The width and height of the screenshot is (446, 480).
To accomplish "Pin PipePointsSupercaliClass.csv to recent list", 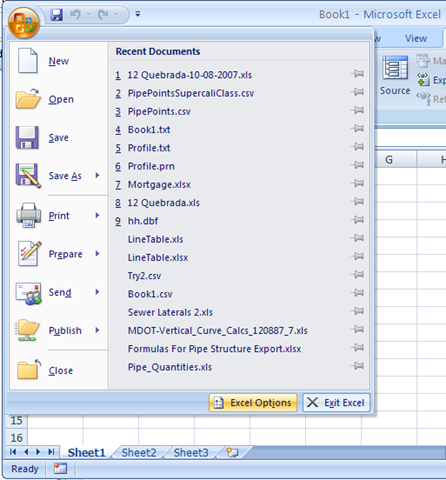I will [x=357, y=92].
